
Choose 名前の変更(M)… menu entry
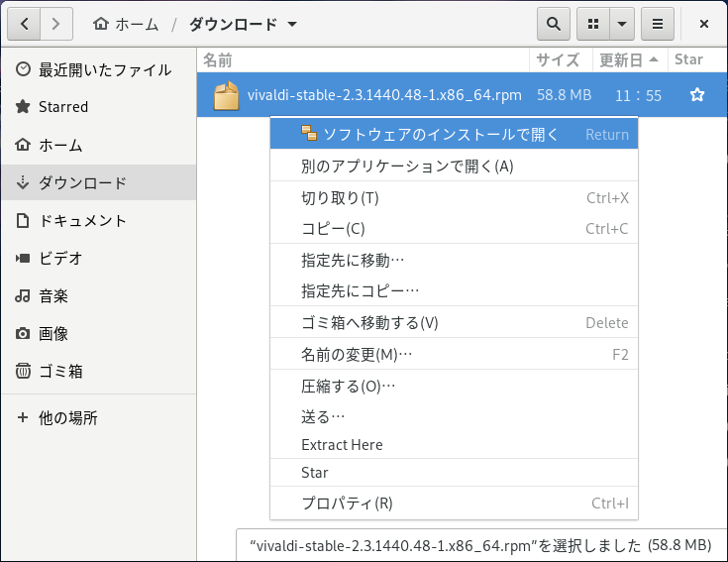[x=454, y=355]
